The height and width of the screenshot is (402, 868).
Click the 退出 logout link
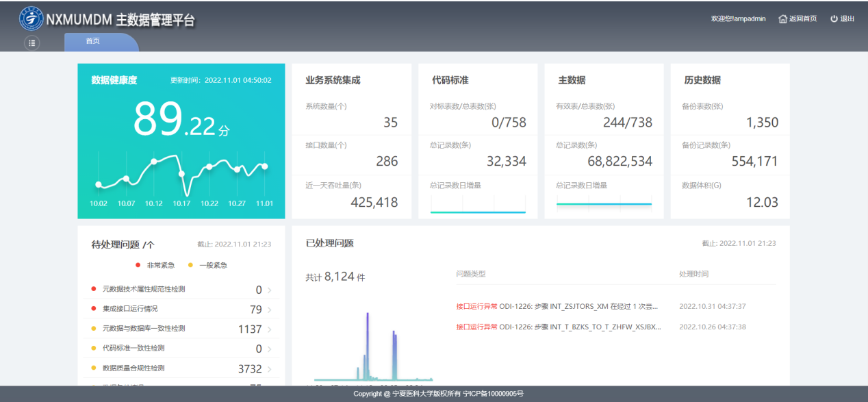pos(847,18)
